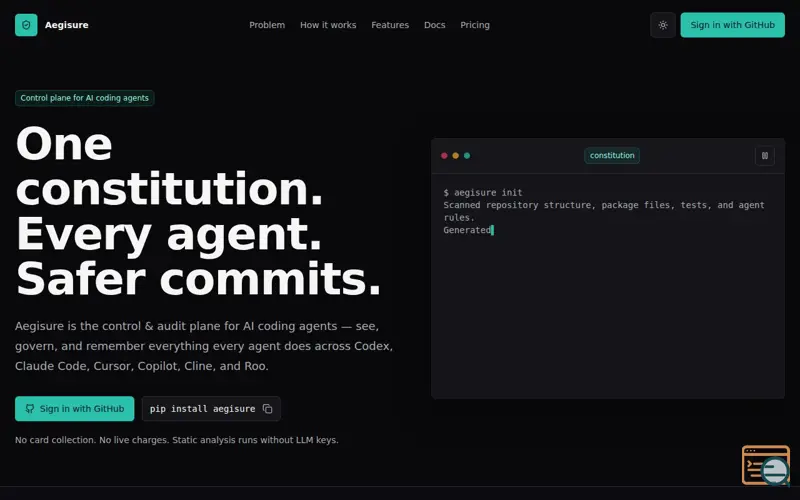
Task: Click the green terminal window dot
Action: click(467, 156)
